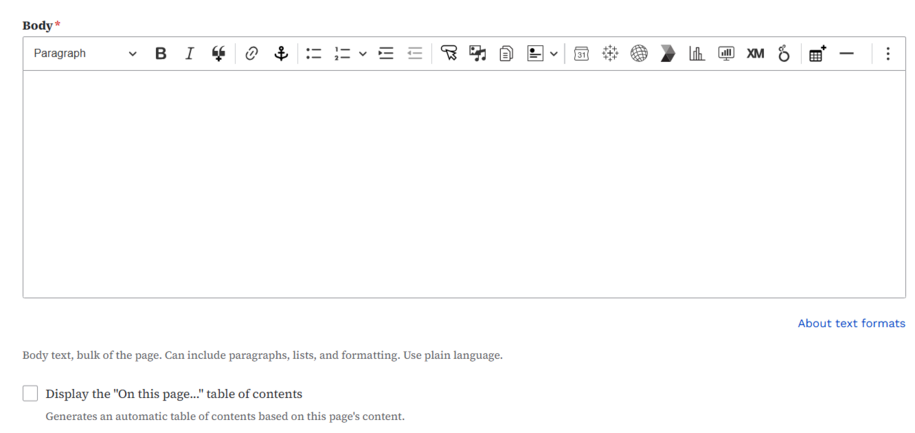This screenshot has width=915, height=433.
Task: Increase indent of the paragraph
Action: click(x=386, y=54)
